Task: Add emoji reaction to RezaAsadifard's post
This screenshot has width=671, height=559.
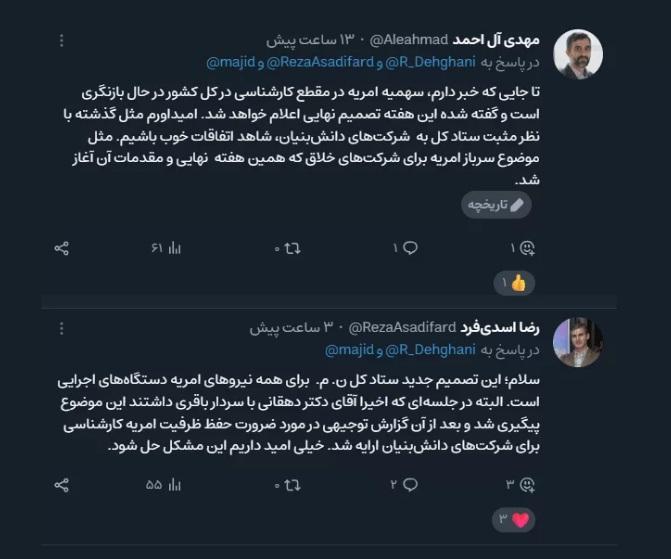Action: tap(527, 485)
